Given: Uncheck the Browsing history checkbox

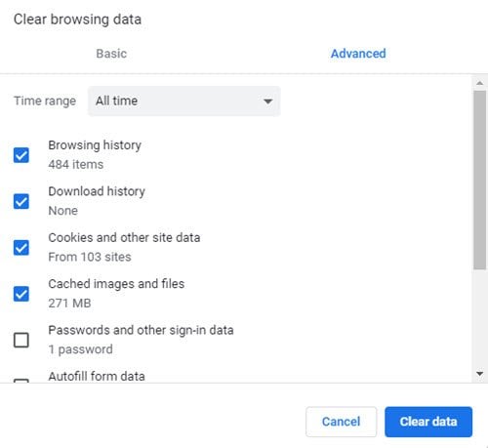Looking at the screenshot, I should (x=21, y=155).
